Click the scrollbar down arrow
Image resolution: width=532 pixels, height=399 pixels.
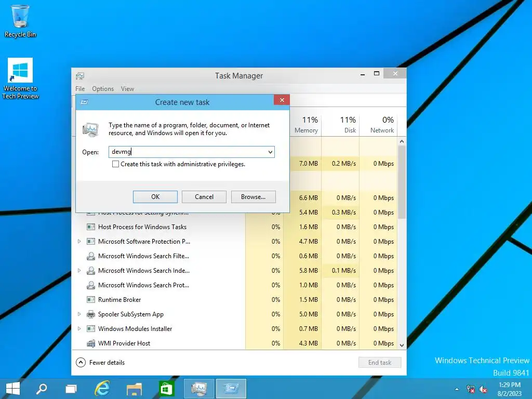point(402,345)
